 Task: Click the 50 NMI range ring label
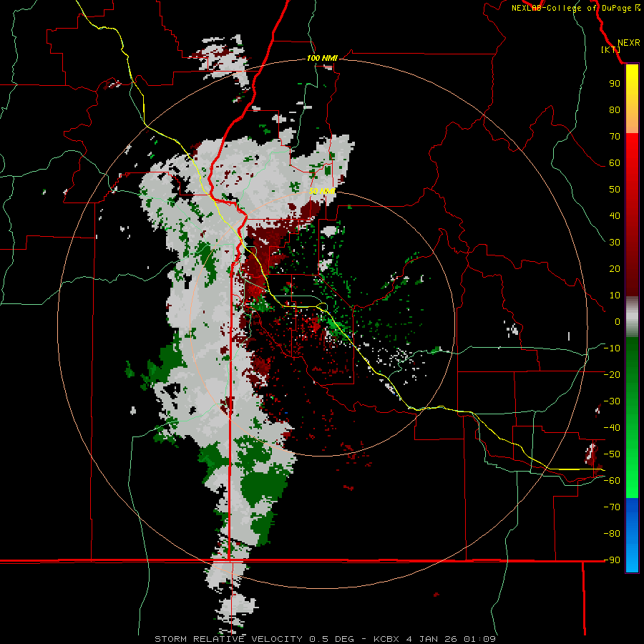pos(322,191)
